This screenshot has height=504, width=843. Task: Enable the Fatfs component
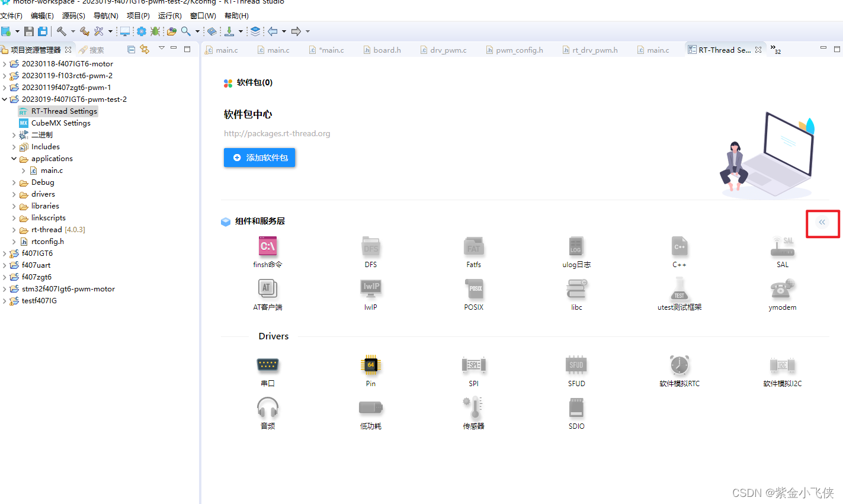[x=474, y=252]
